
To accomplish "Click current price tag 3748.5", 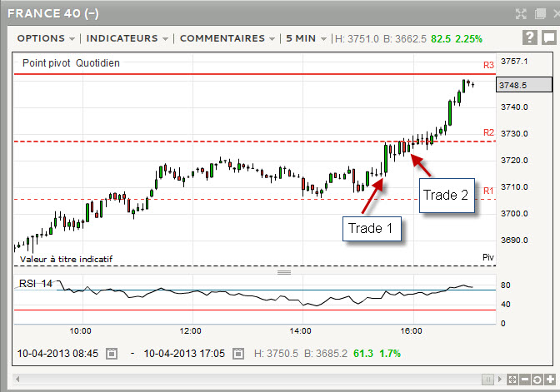I will pyautogui.click(x=524, y=85).
